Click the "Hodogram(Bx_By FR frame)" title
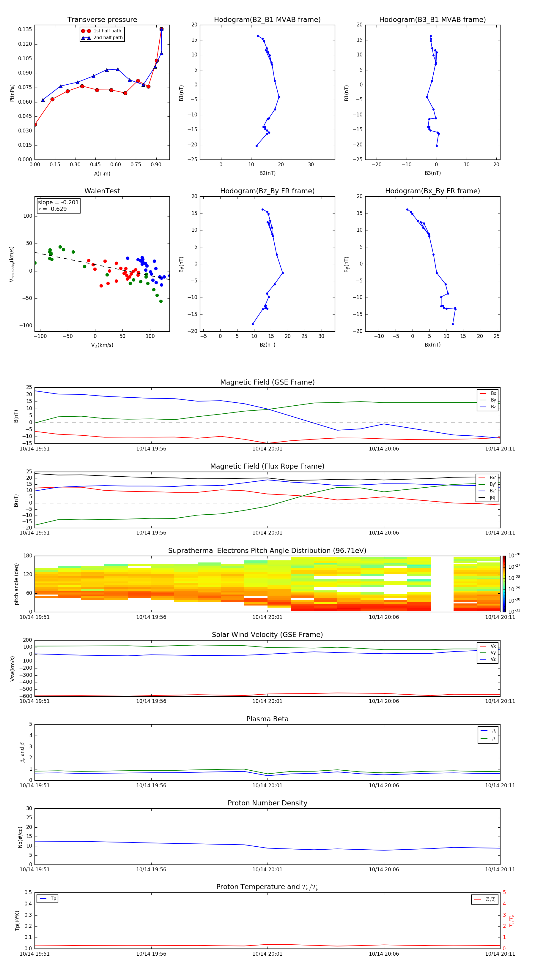535x980 pixels. (432, 191)
